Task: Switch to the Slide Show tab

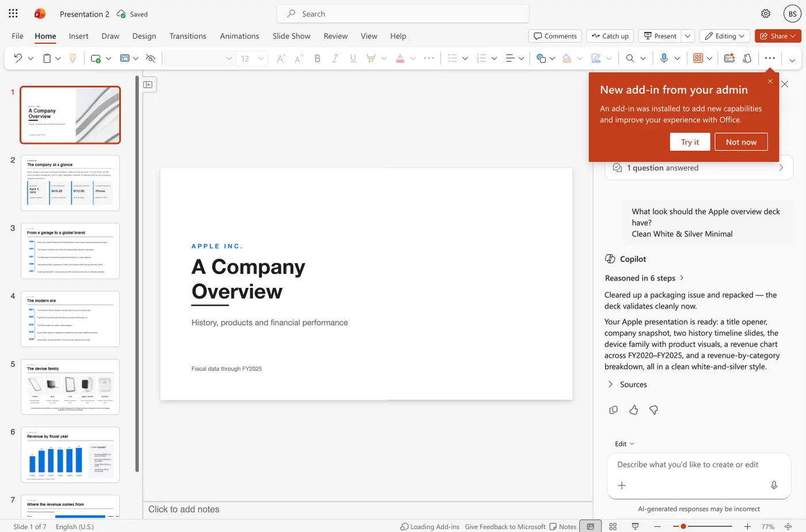Action: point(291,36)
